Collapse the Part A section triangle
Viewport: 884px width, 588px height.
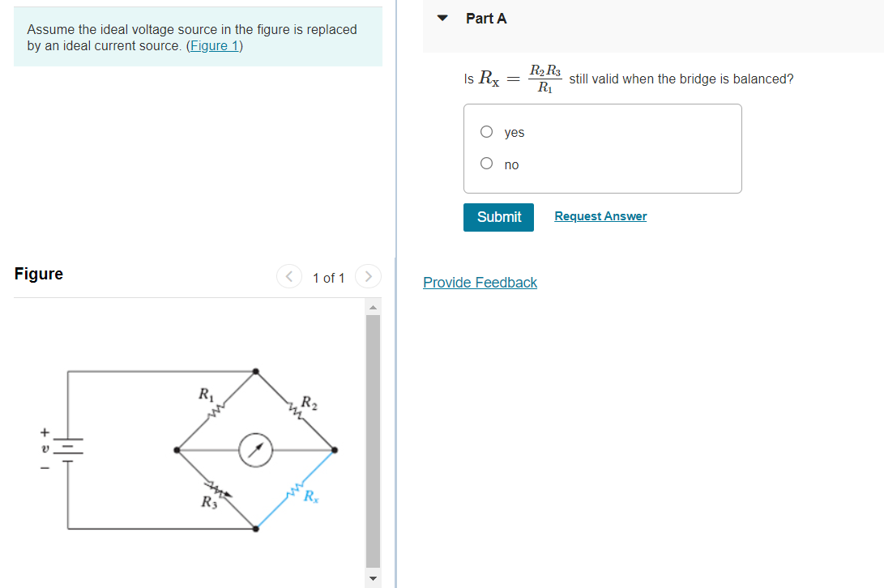pyautogui.click(x=440, y=18)
